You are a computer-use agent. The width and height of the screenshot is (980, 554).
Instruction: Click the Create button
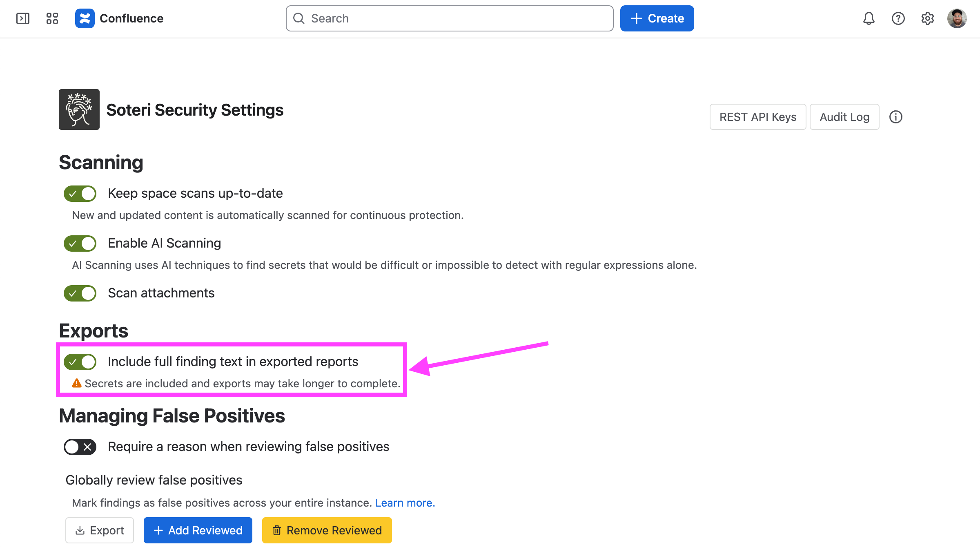657,18
